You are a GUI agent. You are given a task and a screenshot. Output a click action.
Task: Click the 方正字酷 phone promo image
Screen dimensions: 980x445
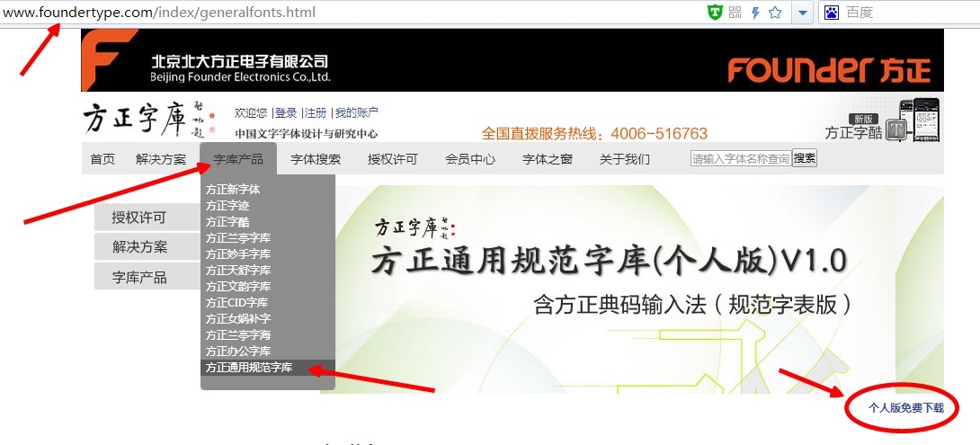920,120
